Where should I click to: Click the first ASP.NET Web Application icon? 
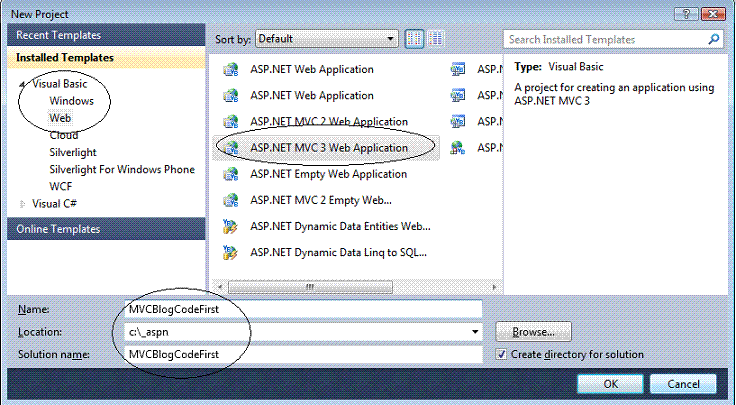click(230, 69)
